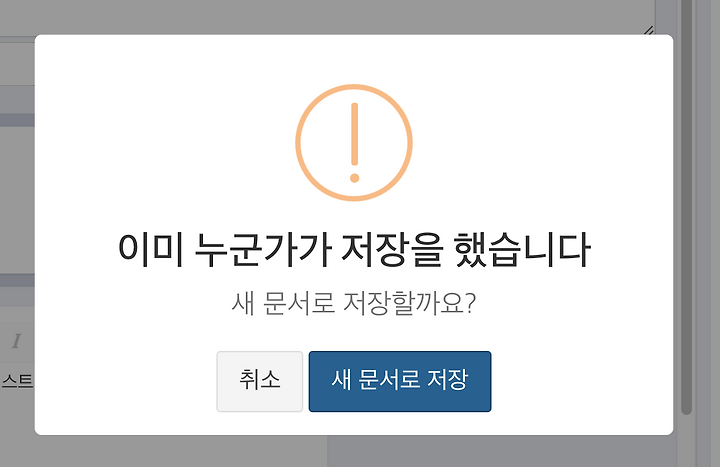720x467 pixels.
Task: Click the dimmed italic I icon
Action: pyautogui.click(x=17, y=341)
